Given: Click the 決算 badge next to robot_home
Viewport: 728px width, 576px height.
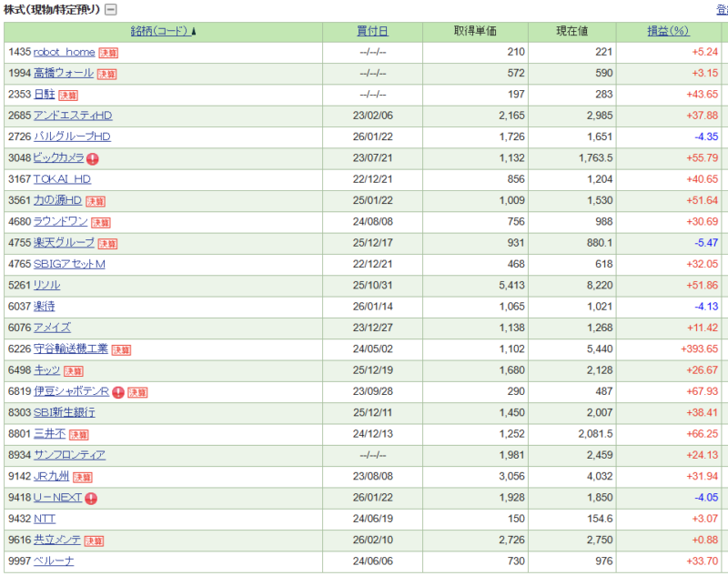Looking at the screenshot, I should click(108, 53).
